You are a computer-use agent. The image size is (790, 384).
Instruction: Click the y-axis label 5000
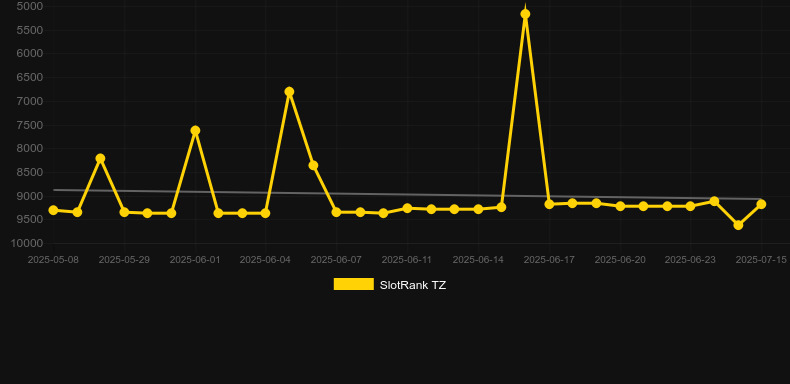pyautogui.click(x=29, y=6)
